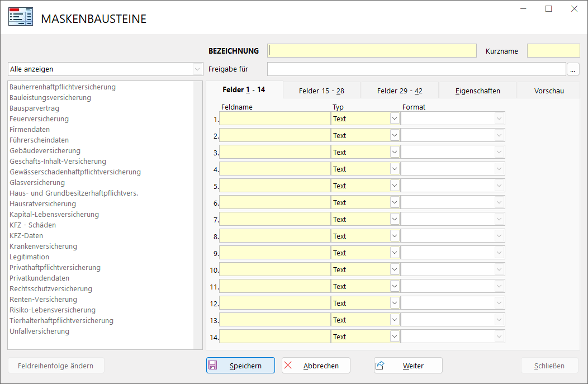The width and height of the screenshot is (588, 384).
Task: Click the Feldname input for row 3
Action: pos(275,152)
